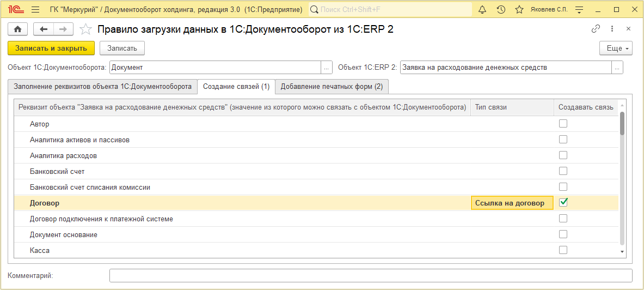Viewport: 644px width, 290px height.
Task: Select the Аналитика активов и пассивов row
Action: pyautogui.click(x=316, y=140)
